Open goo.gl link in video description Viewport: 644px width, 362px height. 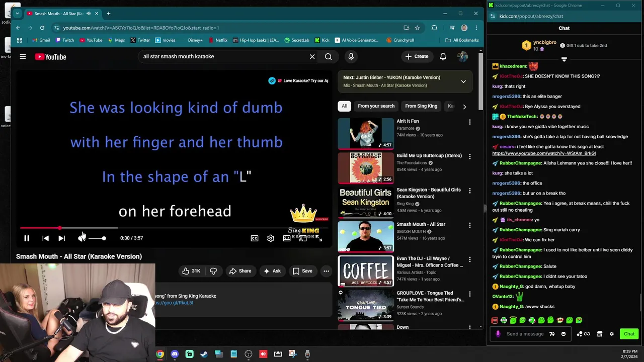[x=174, y=303]
